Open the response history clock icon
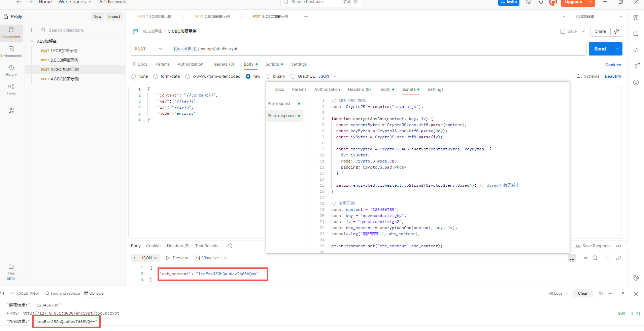Viewport: 644px width, 331px height. pos(230,246)
